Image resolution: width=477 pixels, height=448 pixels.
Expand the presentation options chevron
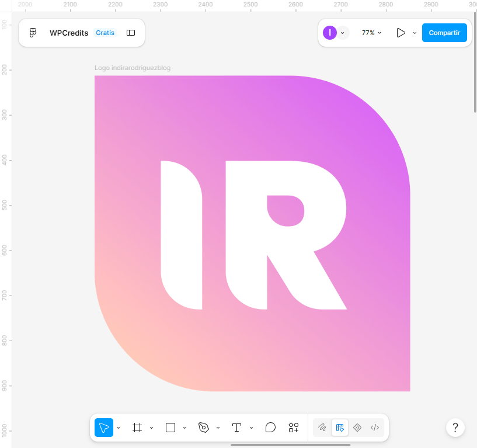[x=415, y=33]
